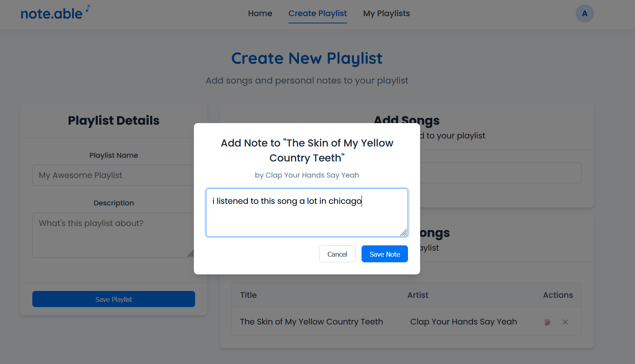The height and width of the screenshot is (364, 635).
Task: Select the row for 'The Skin of My Yellow Country Teeth'
Action: click(311, 322)
